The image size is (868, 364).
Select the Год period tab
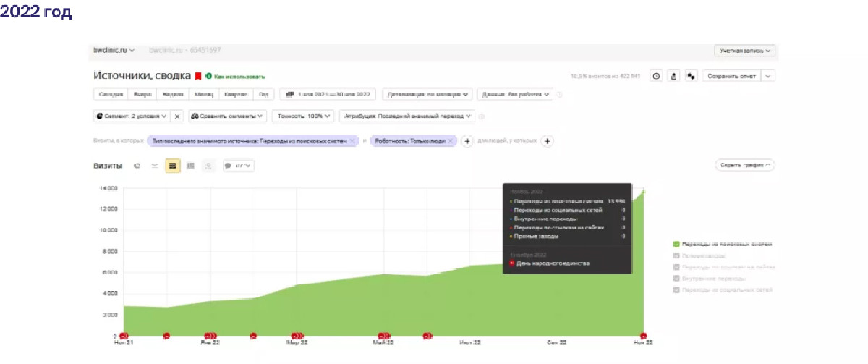(264, 94)
